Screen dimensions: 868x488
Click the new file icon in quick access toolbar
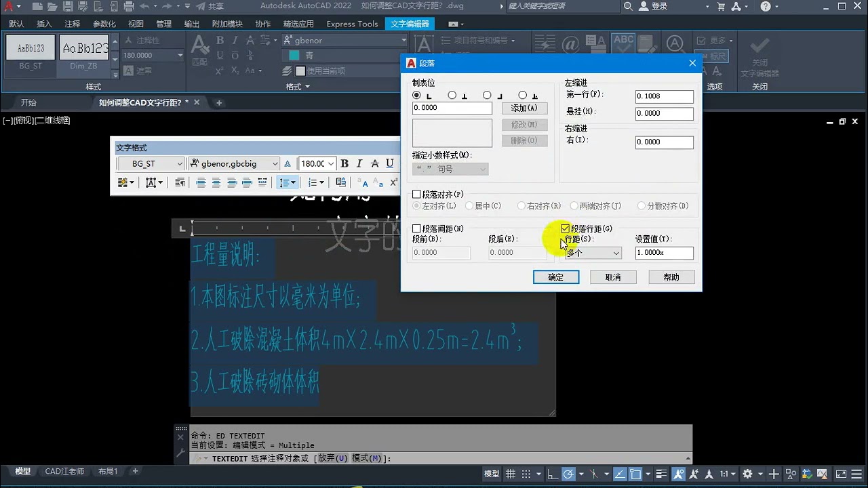[38, 6]
